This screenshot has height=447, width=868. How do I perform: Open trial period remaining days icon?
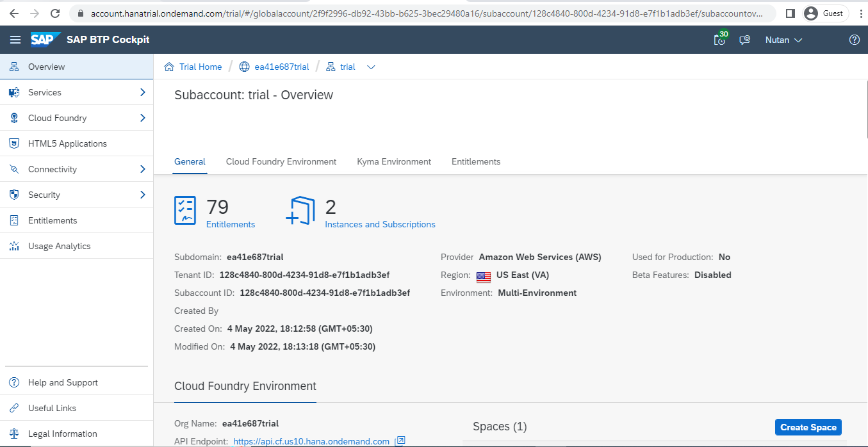click(721, 39)
